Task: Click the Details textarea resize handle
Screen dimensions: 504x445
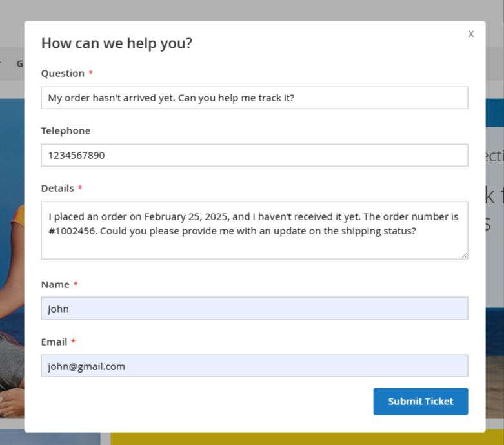Action: 465,256
